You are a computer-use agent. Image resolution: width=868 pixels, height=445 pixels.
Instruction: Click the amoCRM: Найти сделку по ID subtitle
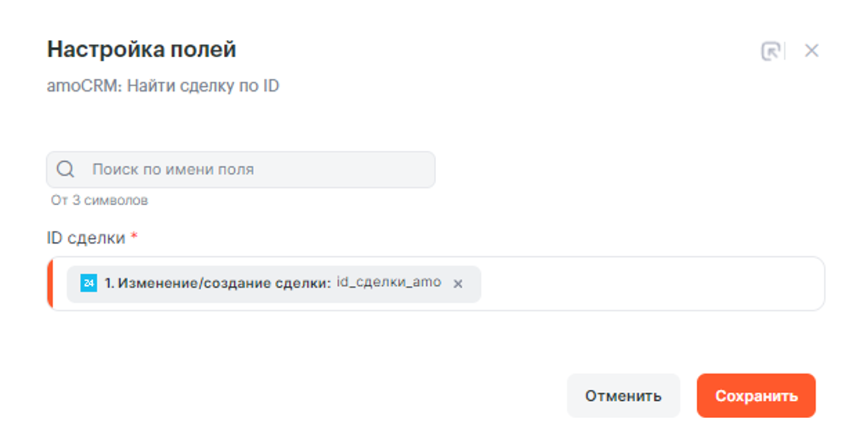163,87
